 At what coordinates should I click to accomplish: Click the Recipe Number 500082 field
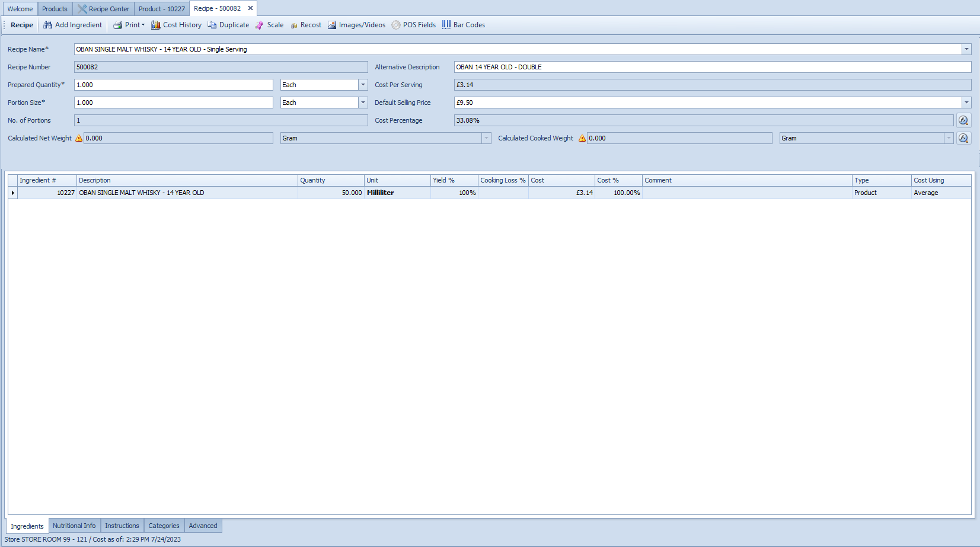tap(221, 67)
